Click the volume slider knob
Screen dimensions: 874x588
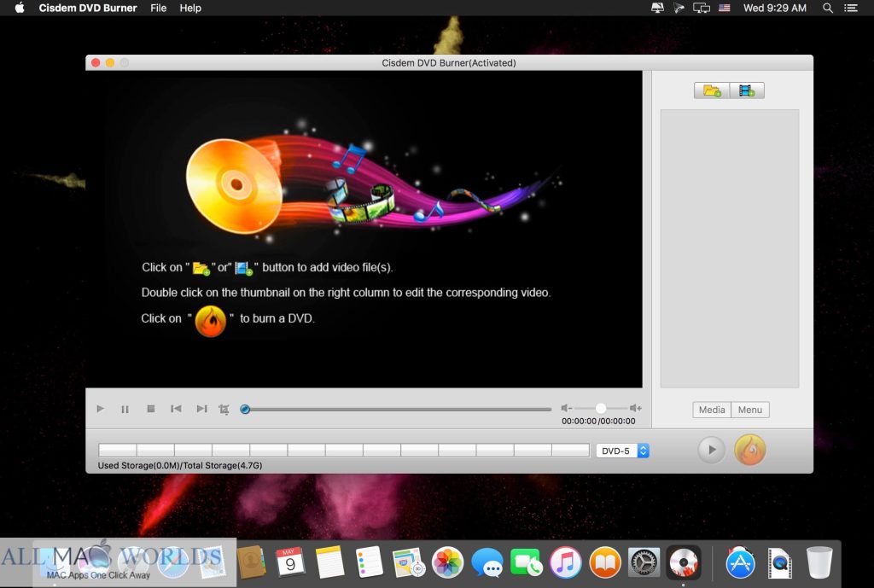[600, 408]
